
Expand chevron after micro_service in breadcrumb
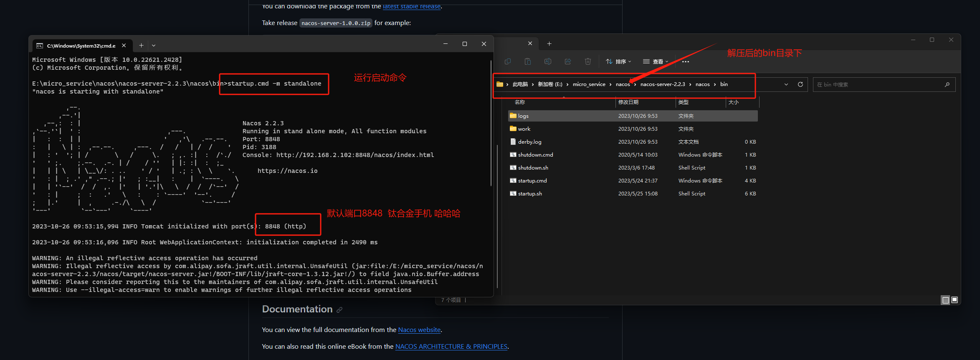610,84
